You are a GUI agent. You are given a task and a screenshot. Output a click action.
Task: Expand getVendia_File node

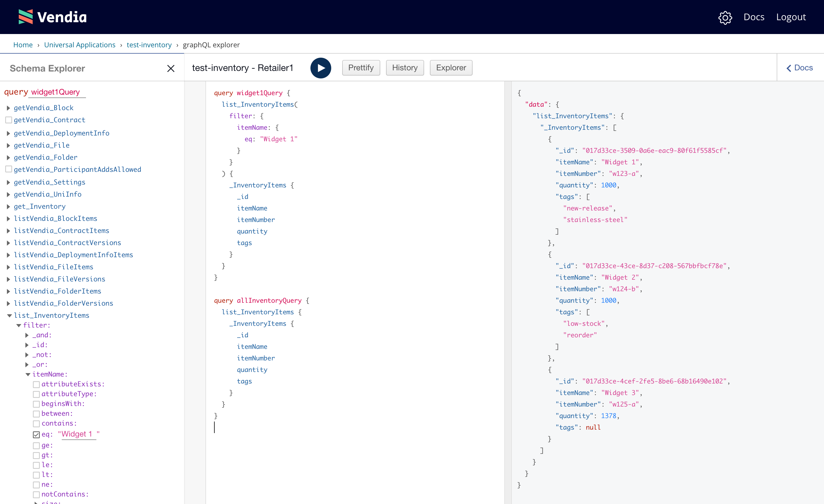[x=8, y=145]
